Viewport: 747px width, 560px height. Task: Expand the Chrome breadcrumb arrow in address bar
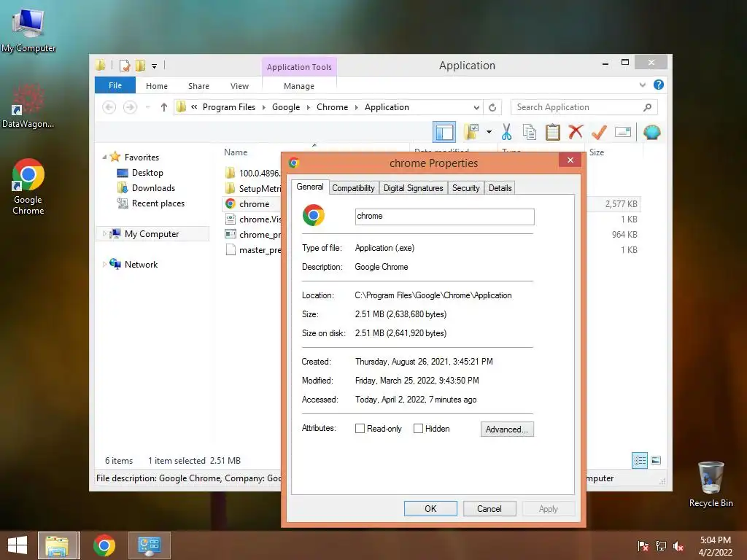tap(356, 108)
